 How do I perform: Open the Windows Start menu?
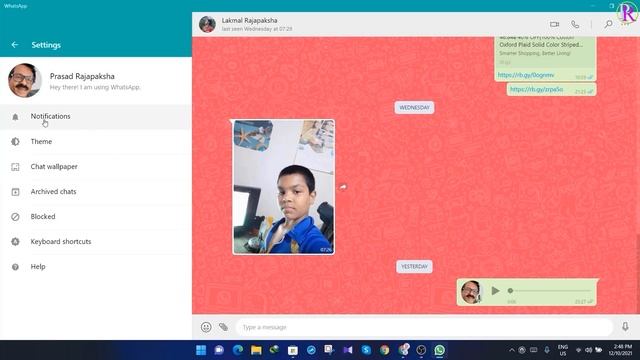click(201, 350)
